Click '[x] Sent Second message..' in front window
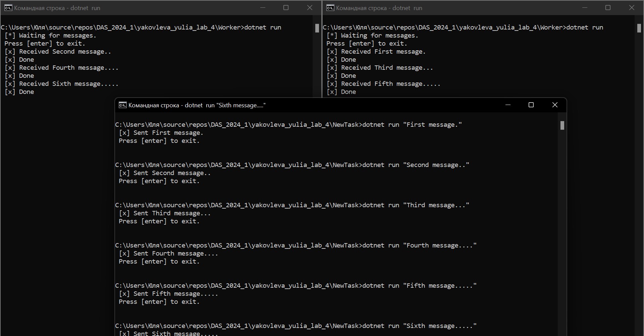 pos(165,173)
